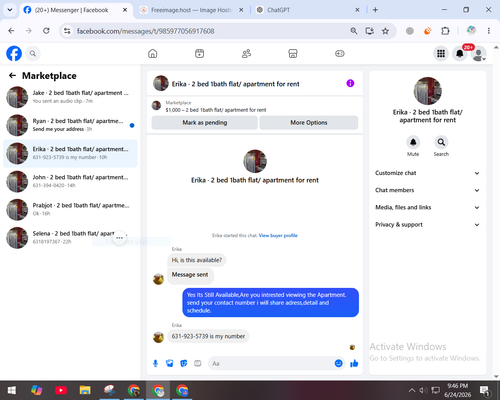Click the $1,000 listing title link
This screenshot has width=500, height=400.
tap(216, 110)
